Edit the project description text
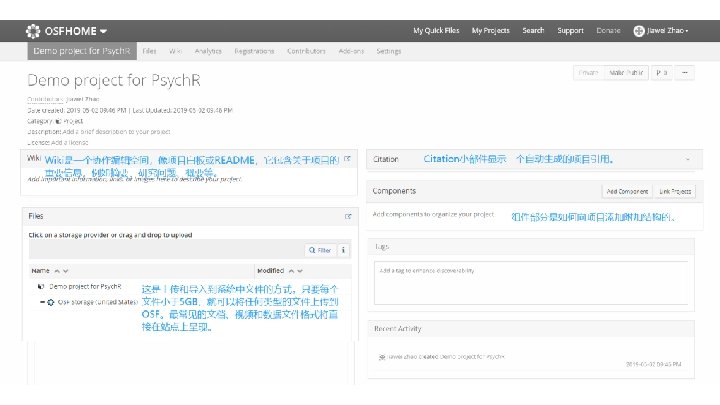Image resolution: width=720 pixels, height=405 pixels. (117, 132)
